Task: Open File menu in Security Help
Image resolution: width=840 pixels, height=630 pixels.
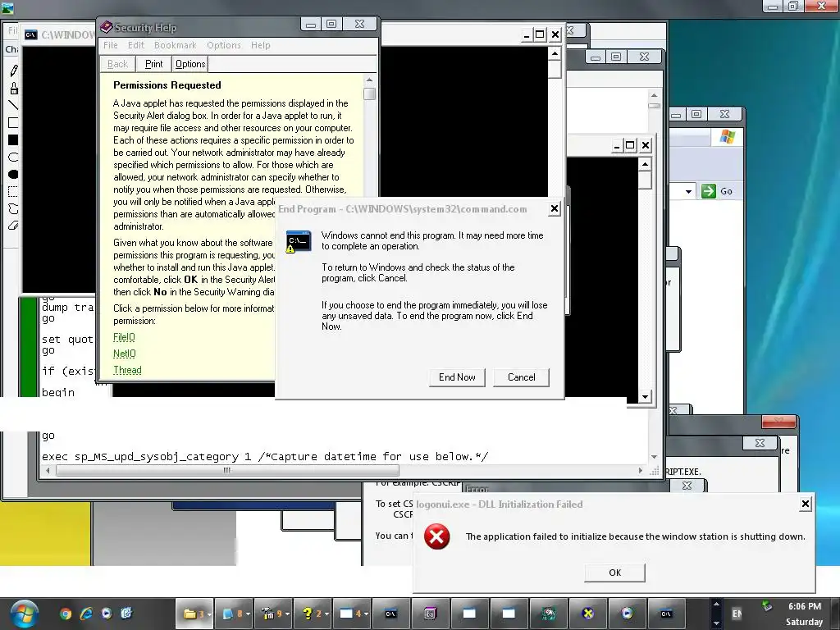Action: [x=111, y=45]
